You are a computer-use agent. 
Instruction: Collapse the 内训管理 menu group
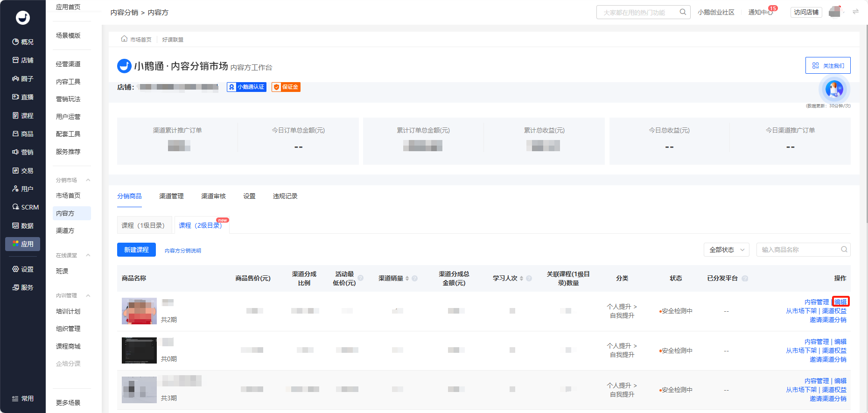coord(88,295)
